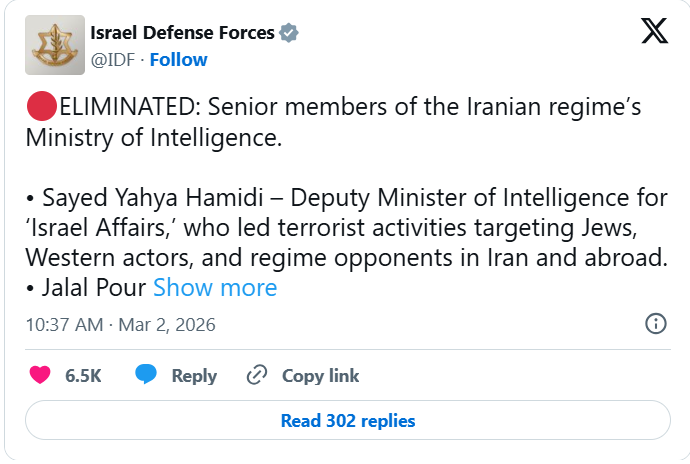690x464 pixels.
Task: Open Israel Defense Forces display name
Action: point(181,33)
